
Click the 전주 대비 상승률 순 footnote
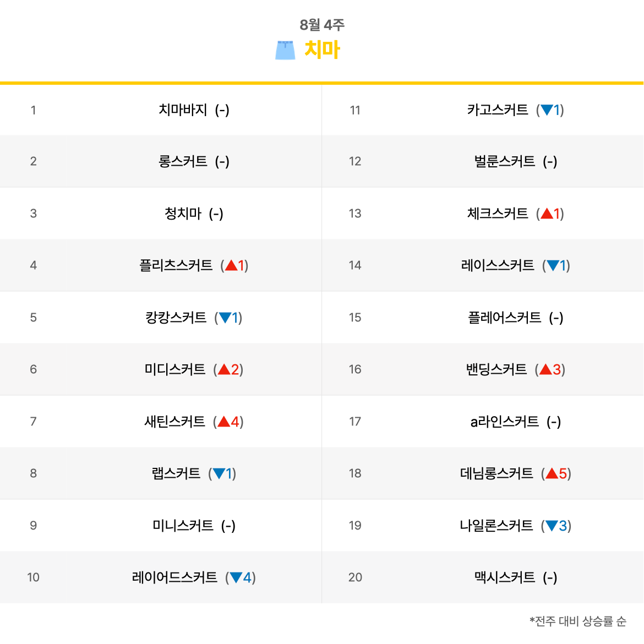tap(578, 621)
